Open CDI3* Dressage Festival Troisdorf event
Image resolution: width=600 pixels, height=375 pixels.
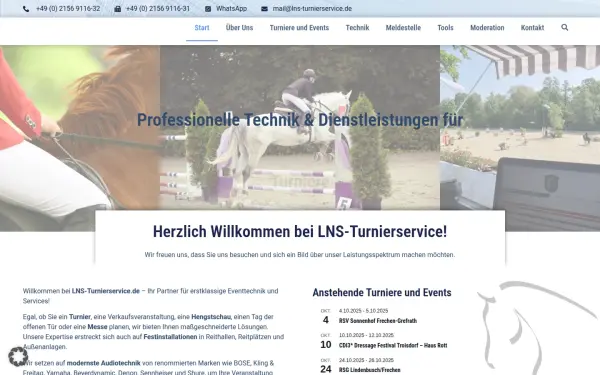click(x=393, y=345)
